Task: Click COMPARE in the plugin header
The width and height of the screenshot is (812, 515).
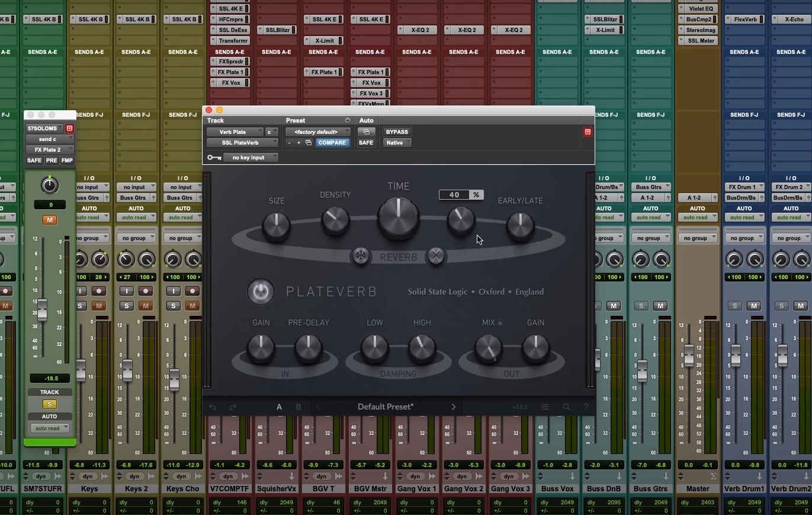Action: (x=333, y=142)
